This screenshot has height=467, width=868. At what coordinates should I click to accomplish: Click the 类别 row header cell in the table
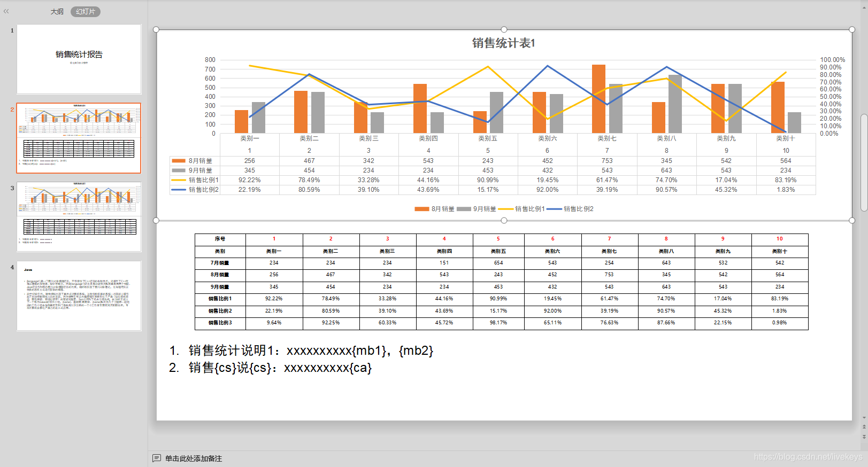[220, 251]
